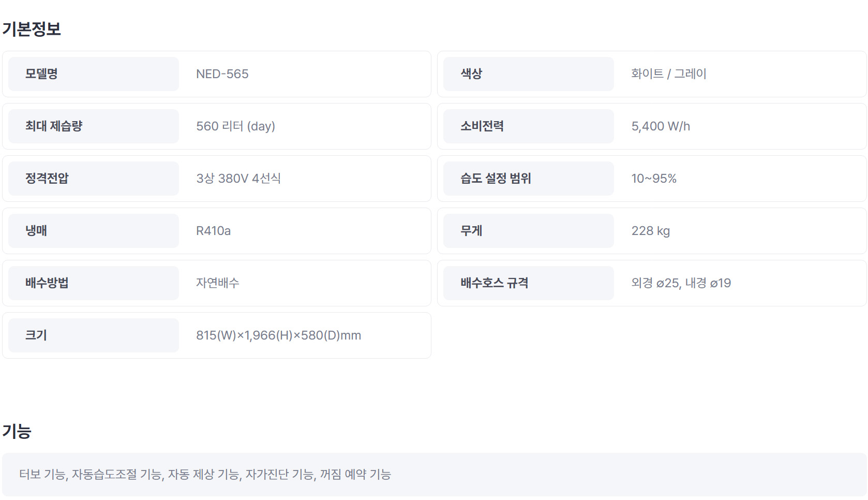
Task: Select the NED-565 model name value
Action: (222, 74)
